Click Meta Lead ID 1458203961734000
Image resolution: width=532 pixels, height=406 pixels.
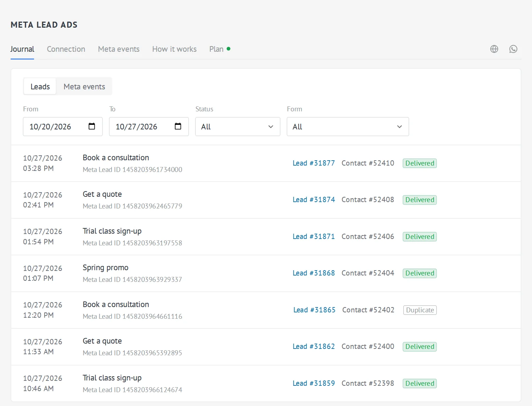132,169
